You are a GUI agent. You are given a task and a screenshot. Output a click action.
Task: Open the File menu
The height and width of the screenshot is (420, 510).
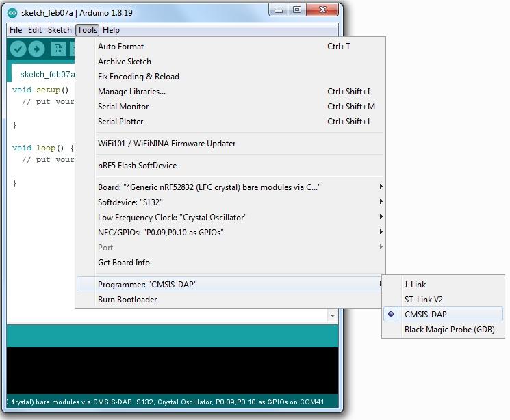[x=16, y=30]
